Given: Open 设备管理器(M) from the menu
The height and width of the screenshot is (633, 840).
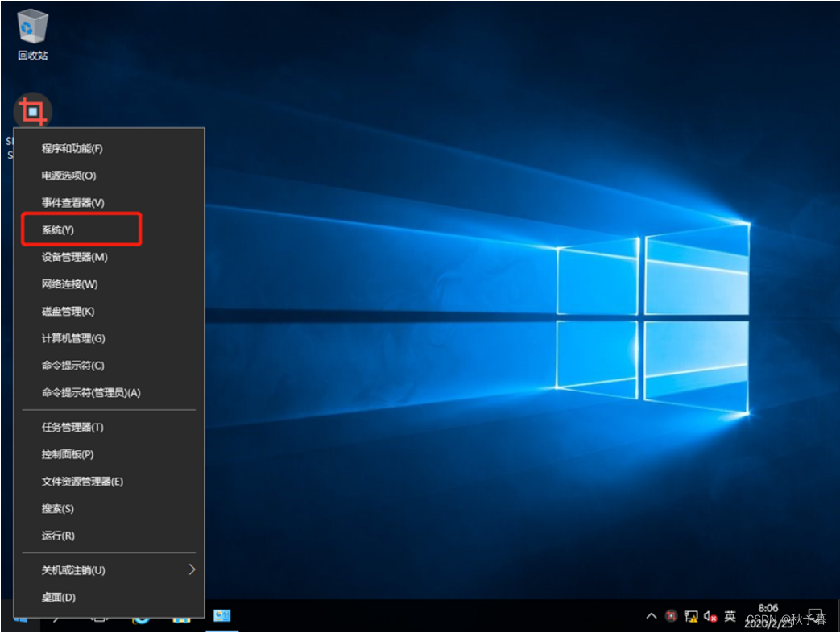Looking at the screenshot, I should [x=109, y=257].
